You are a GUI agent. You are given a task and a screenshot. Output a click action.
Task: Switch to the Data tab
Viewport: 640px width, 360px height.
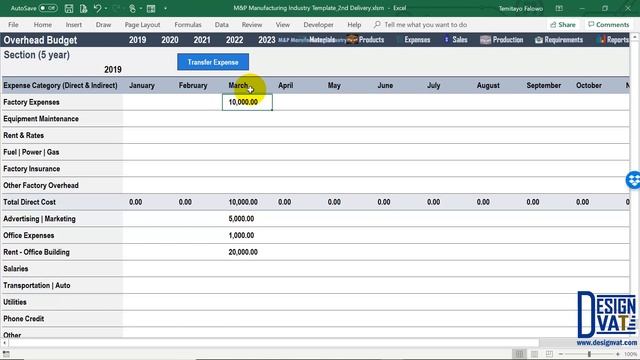coord(222,24)
